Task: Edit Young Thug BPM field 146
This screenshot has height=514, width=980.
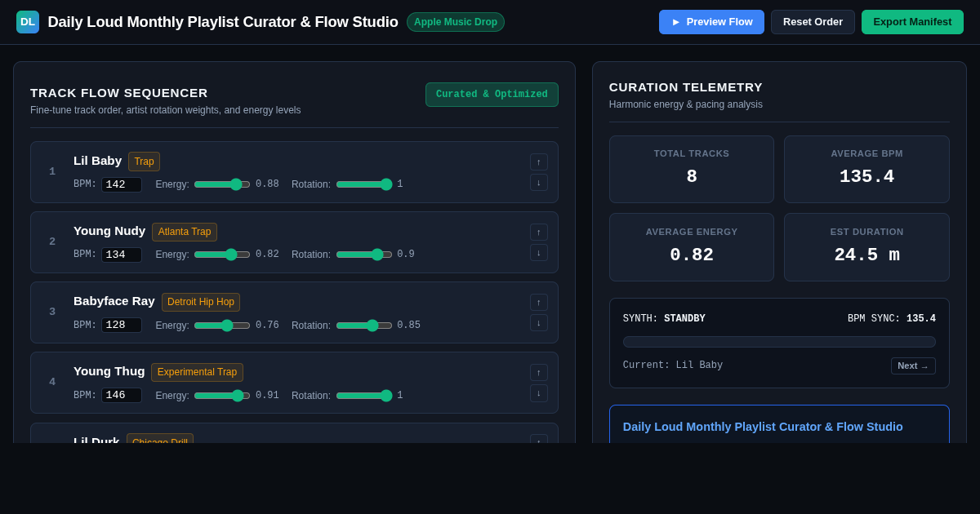Action: point(122,395)
